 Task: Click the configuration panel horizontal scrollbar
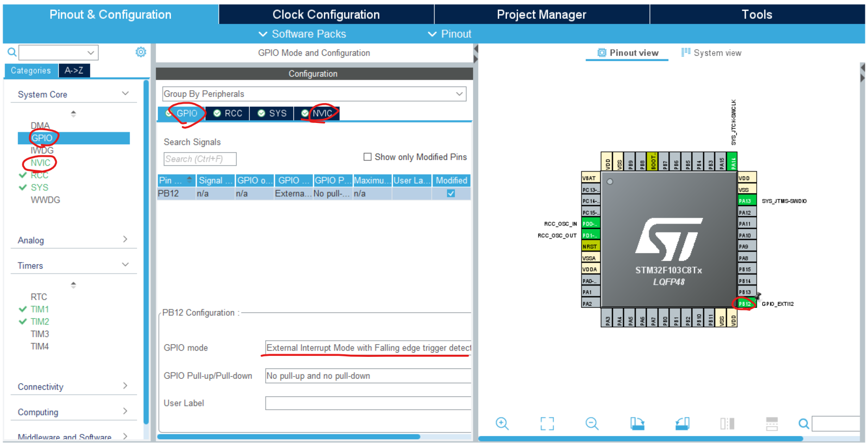(289, 437)
